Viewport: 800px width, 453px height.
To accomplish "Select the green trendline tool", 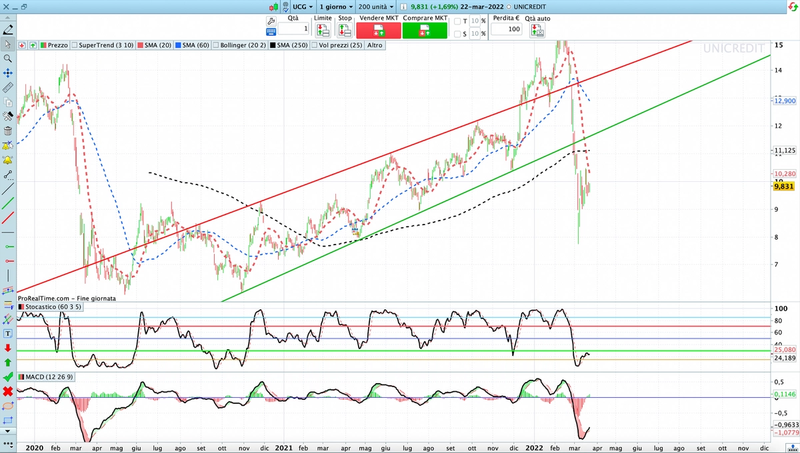I will point(8,204).
